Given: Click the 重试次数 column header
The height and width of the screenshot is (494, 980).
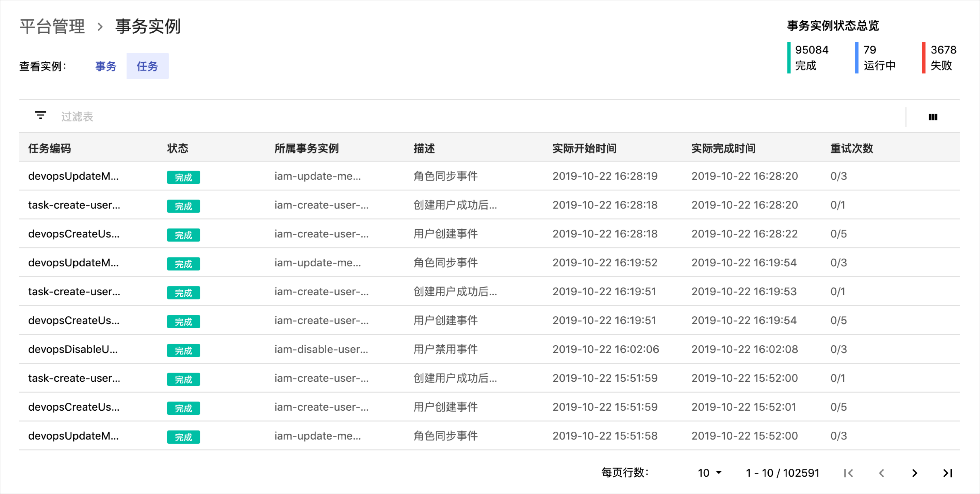Looking at the screenshot, I should click(852, 148).
